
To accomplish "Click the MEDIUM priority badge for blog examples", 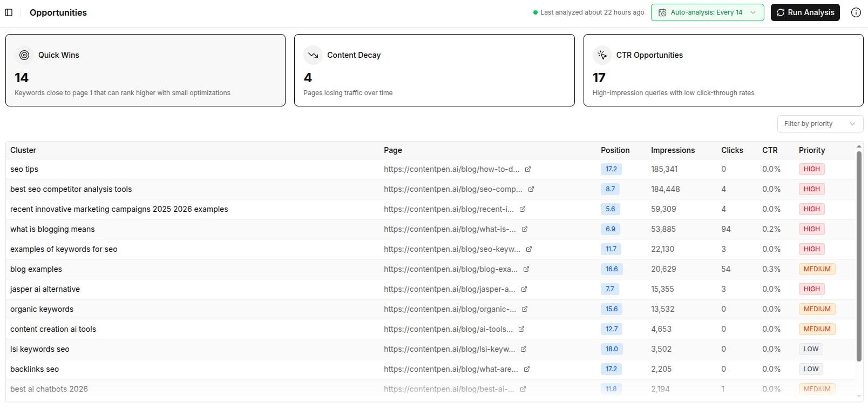I will pyautogui.click(x=817, y=269).
